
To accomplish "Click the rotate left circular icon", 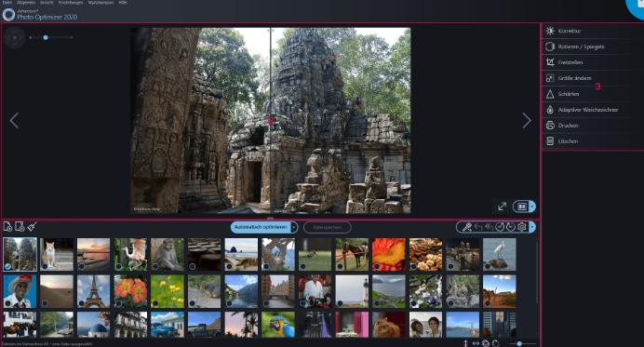I will (500, 227).
